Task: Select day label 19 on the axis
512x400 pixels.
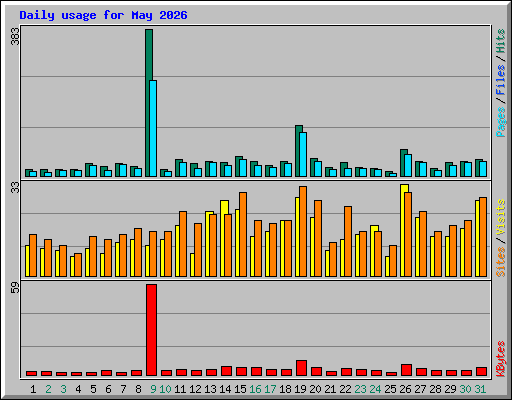Action: click(x=300, y=389)
